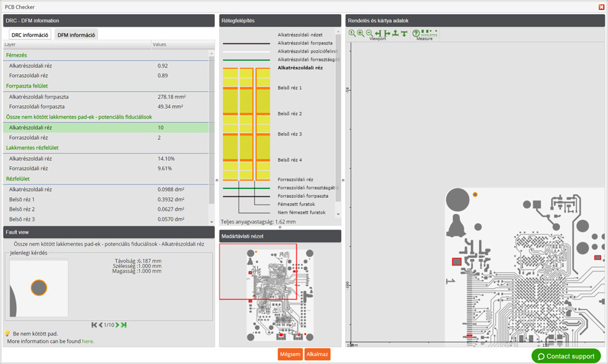Zoom out of the board viewport
608x364 pixels.
click(370, 33)
